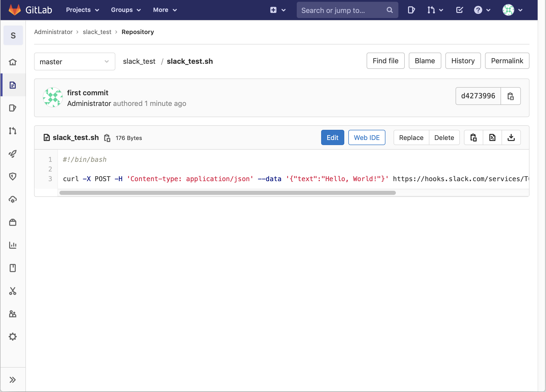Open the Repository sidebar icon
The width and height of the screenshot is (546, 392).
click(x=13, y=85)
